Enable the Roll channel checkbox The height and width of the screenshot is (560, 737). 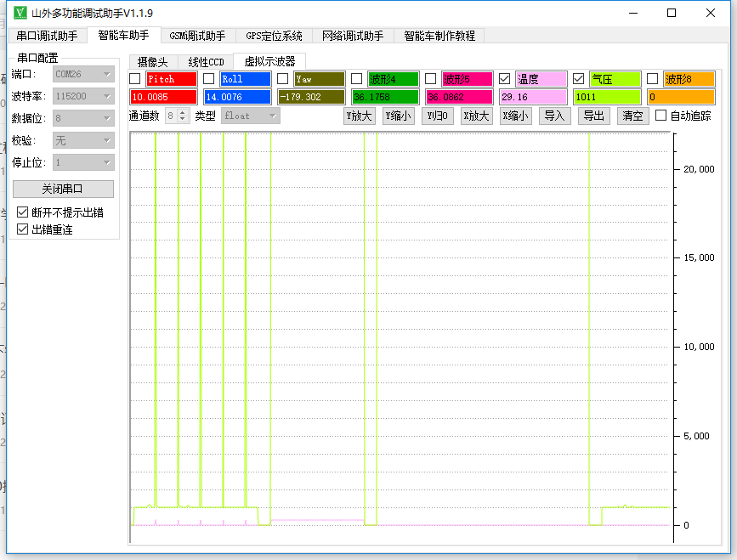pyautogui.click(x=209, y=79)
